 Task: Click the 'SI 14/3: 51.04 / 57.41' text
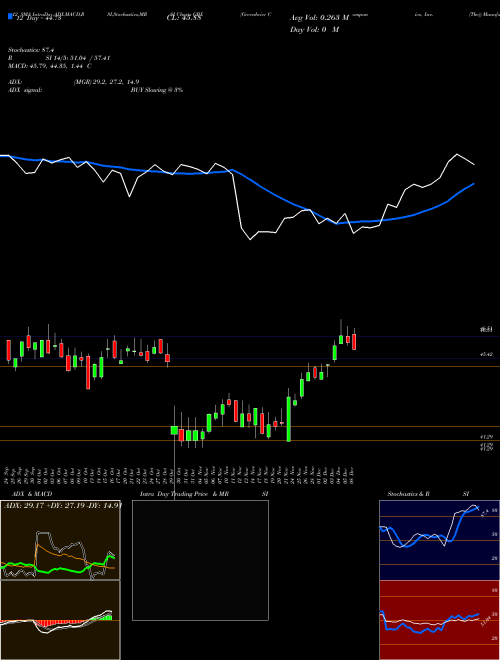78,58
